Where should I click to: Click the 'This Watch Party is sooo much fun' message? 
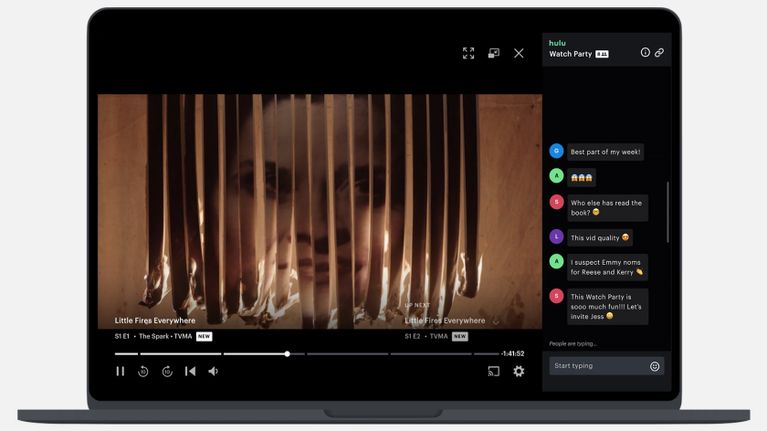point(608,307)
